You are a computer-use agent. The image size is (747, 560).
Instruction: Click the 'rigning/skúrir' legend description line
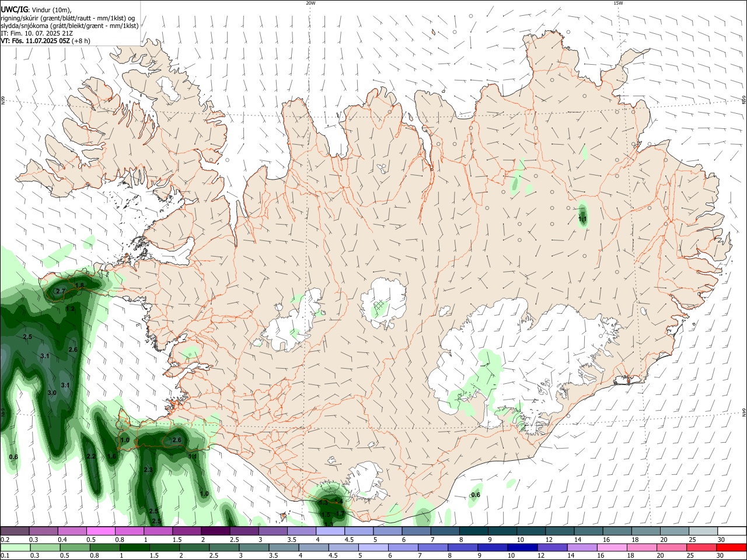click(x=68, y=17)
